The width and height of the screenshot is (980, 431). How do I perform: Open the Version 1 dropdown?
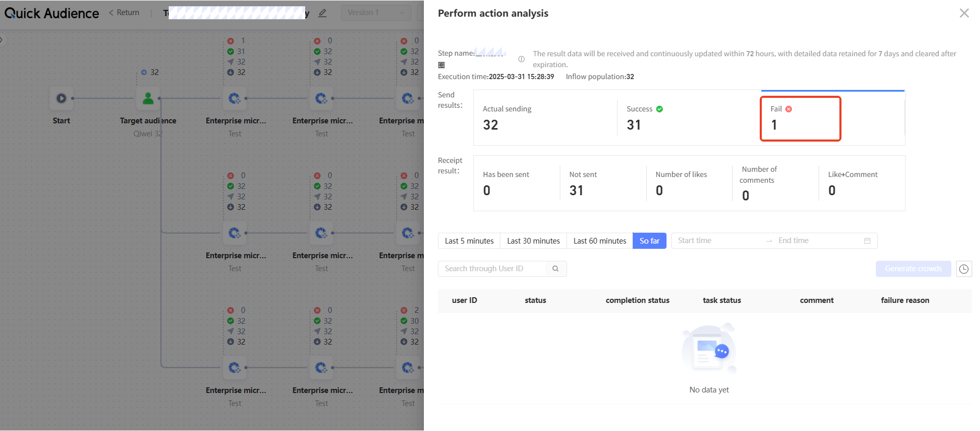pyautogui.click(x=375, y=12)
